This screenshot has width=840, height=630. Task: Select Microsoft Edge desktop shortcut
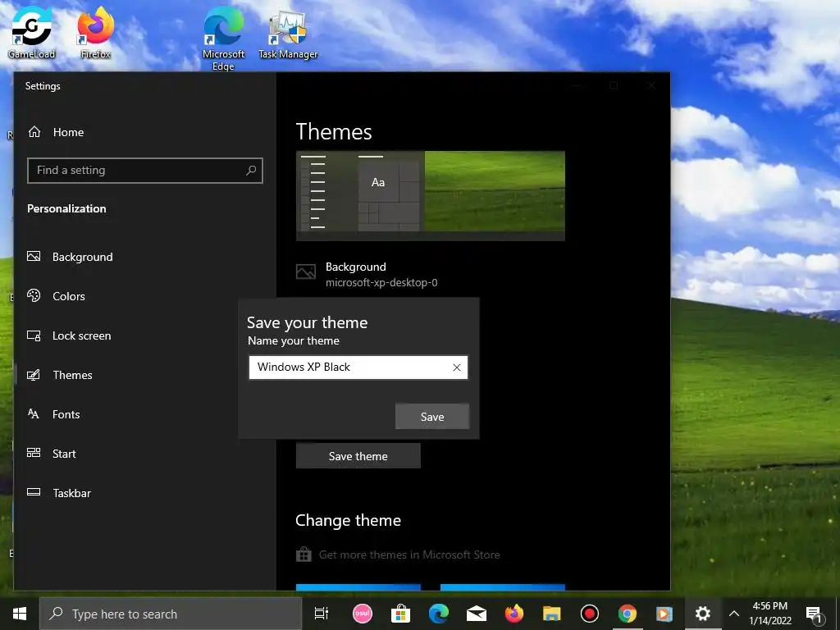pos(223,39)
